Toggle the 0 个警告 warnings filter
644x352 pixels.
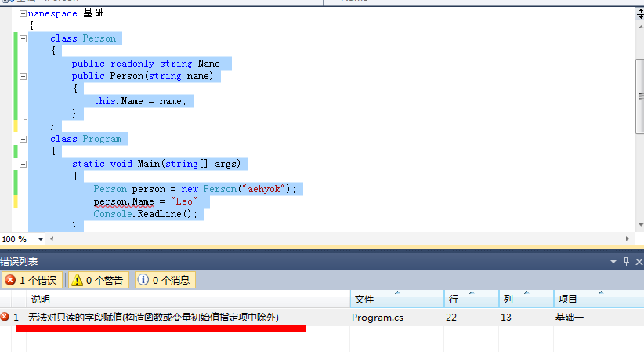98,280
